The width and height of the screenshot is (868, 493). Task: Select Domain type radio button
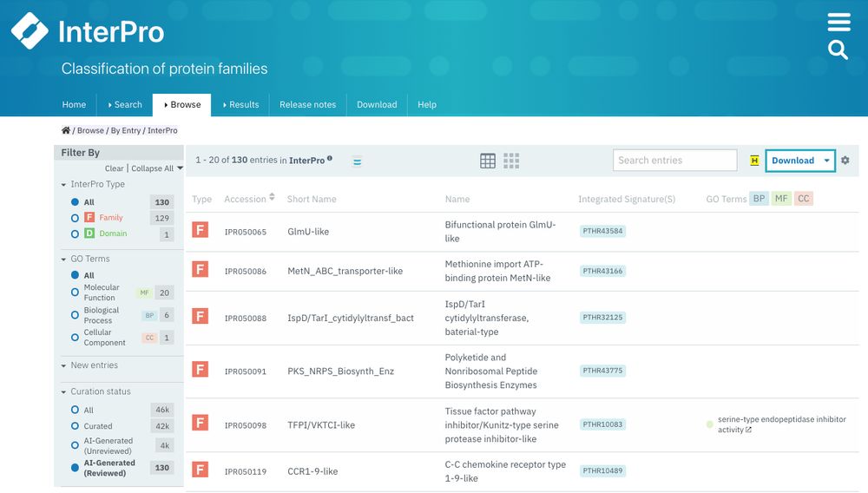tap(75, 234)
